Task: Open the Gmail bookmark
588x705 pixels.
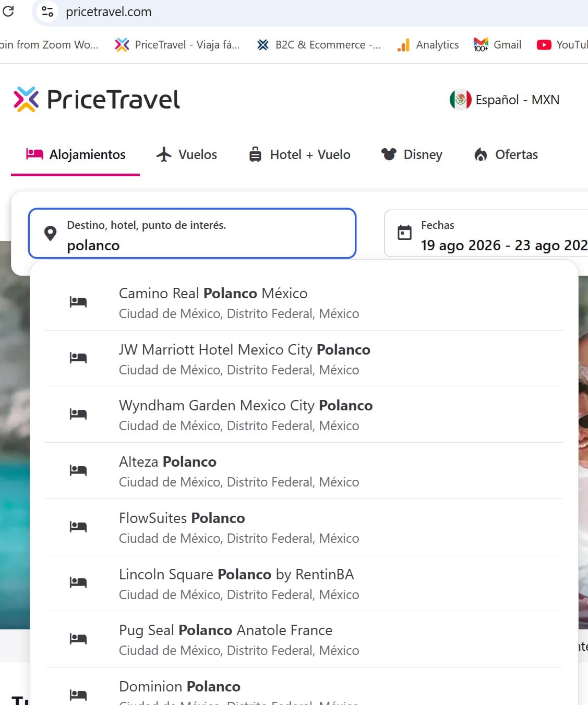Action: [x=497, y=45]
